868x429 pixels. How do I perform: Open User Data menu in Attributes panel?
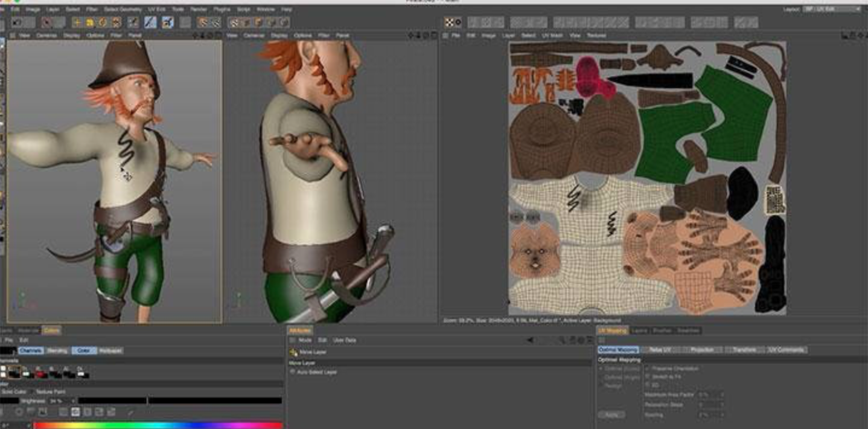point(345,340)
